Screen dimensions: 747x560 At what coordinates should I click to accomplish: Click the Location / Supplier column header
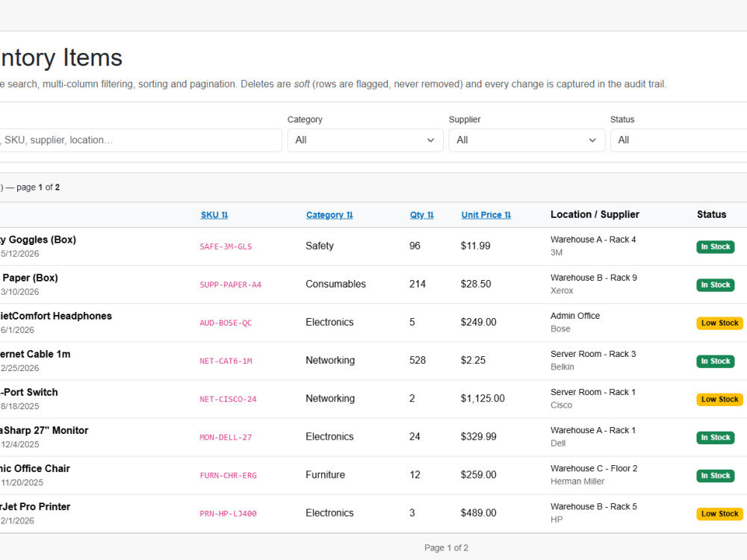(595, 214)
